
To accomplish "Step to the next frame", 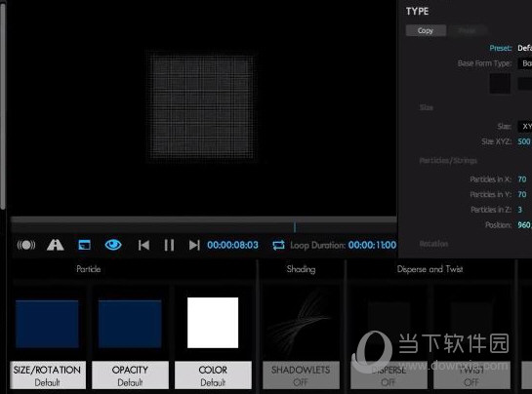I will point(194,245).
